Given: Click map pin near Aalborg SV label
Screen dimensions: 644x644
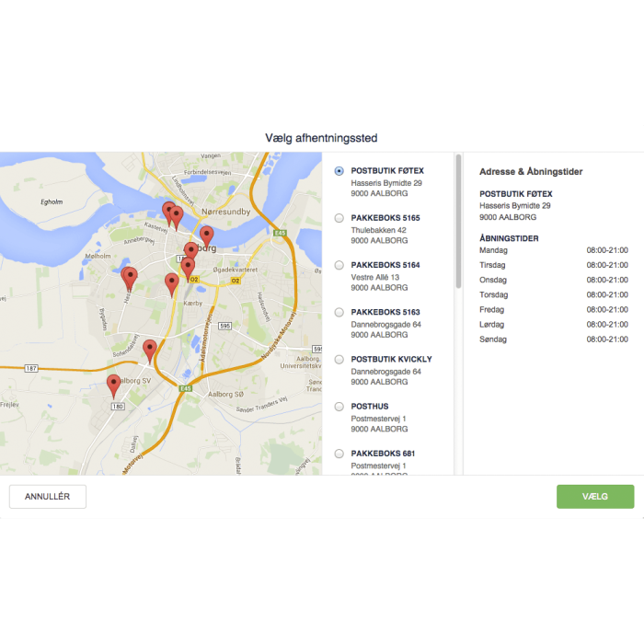Looking at the screenshot, I should [x=114, y=385].
